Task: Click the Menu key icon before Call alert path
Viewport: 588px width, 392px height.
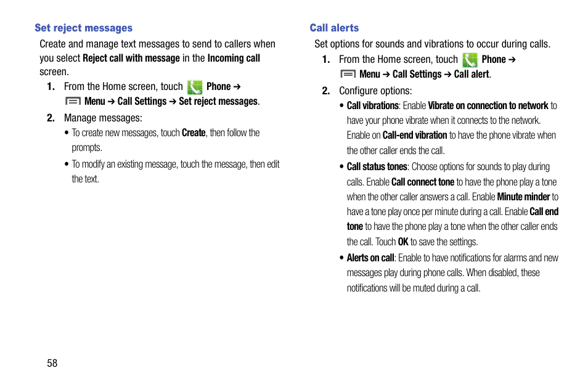Action: tap(348, 75)
